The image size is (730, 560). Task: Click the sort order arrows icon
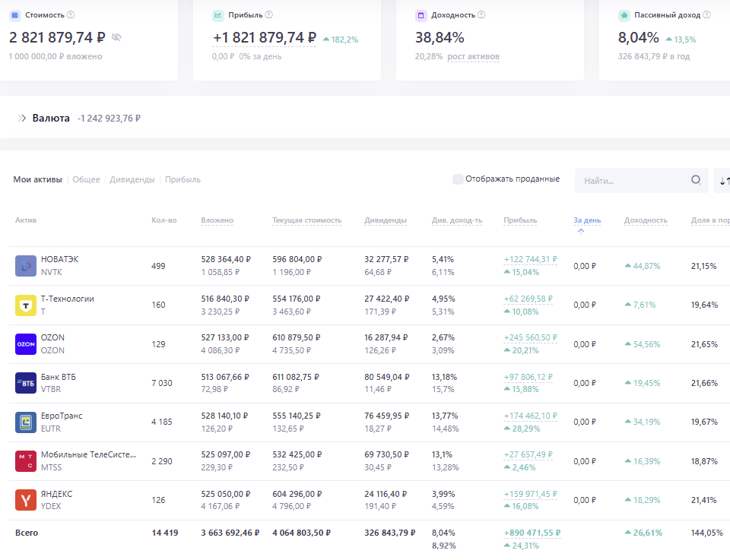tap(723, 181)
